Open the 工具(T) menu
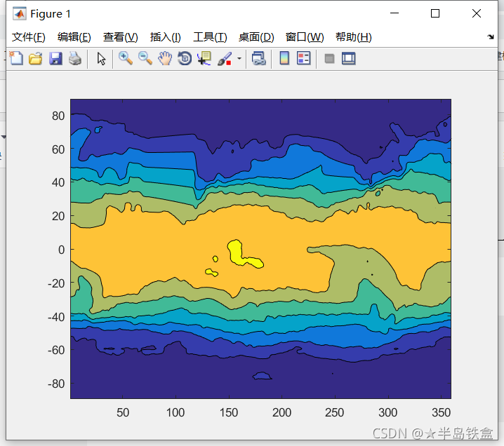The width and height of the screenshot is (504, 446). pos(210,37)
